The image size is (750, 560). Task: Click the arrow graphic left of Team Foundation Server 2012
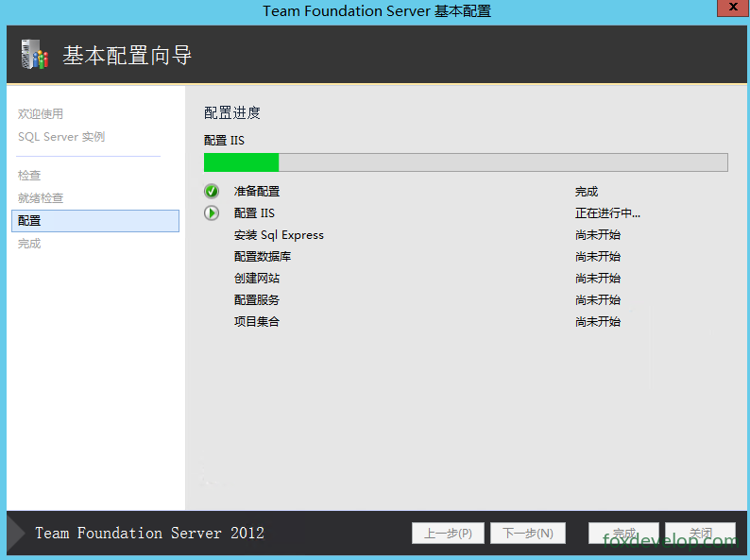[x=16, y=534]
